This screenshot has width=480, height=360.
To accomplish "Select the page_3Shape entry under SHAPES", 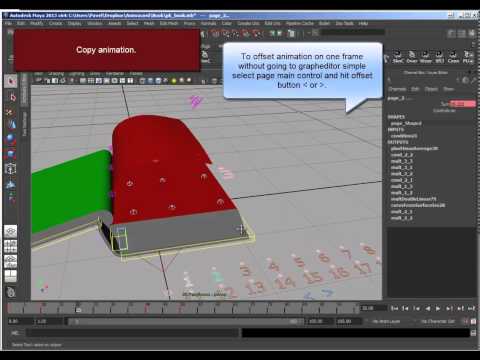I will click(406, 123).
